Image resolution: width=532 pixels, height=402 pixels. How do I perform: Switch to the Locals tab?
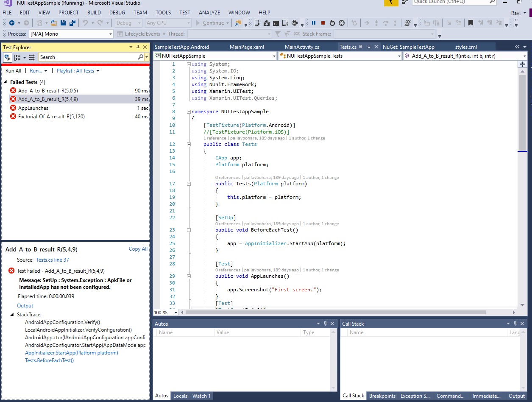(x=180, y=396)
